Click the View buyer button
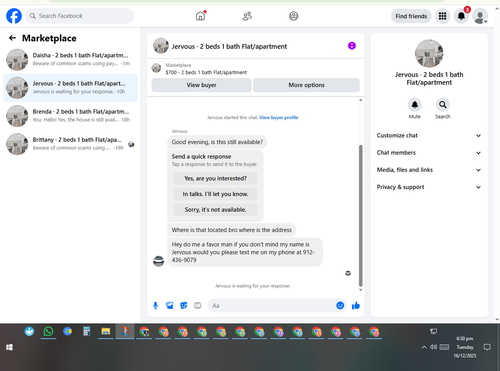 [x=201, y=85]
